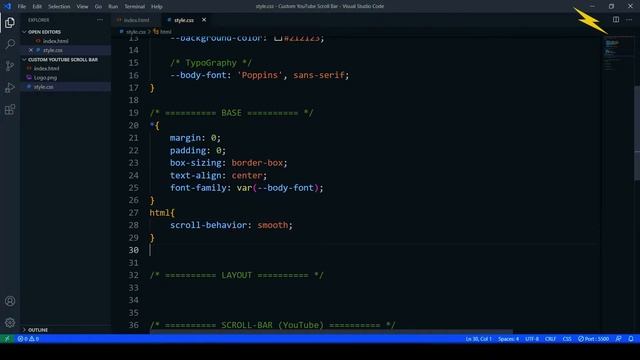Viewport: 640px width, 360px height.
Task: Open the Manage gear icon
Action: (10, 323)
